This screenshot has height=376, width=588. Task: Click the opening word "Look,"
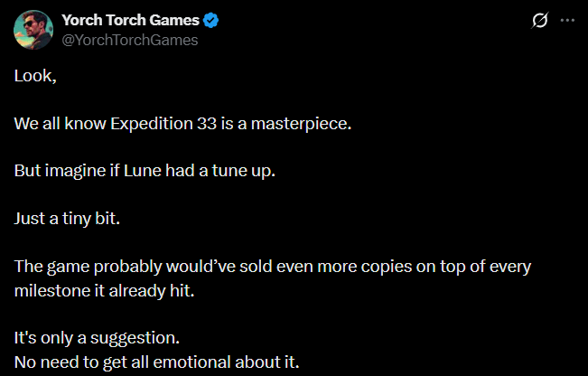[35, 76]
